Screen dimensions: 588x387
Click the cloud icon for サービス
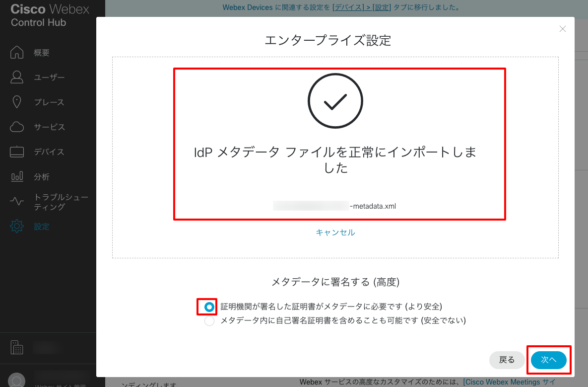(16, 127)
